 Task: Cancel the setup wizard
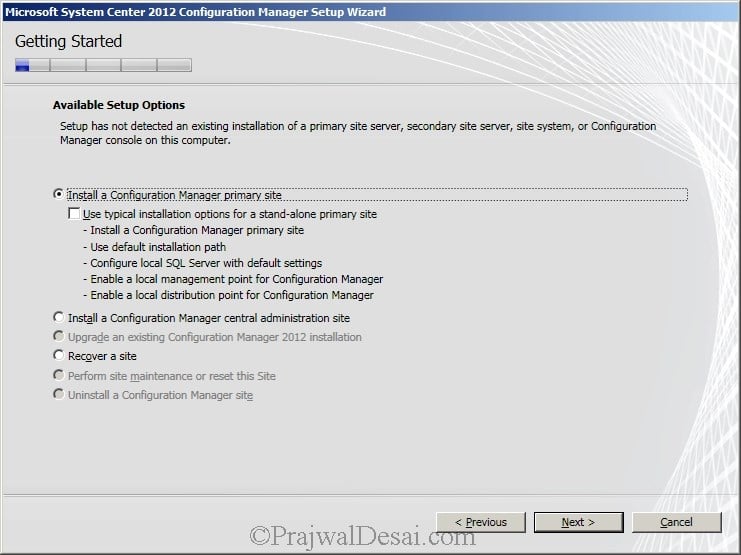677,522
